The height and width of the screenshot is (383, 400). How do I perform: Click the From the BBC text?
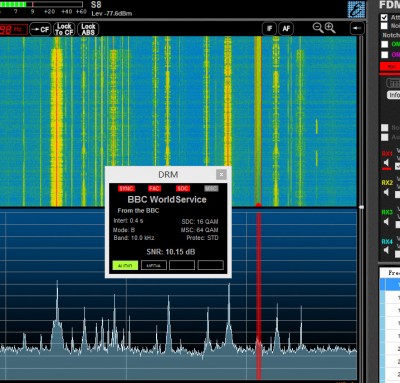pyautogui.click(x=138, y=211)
